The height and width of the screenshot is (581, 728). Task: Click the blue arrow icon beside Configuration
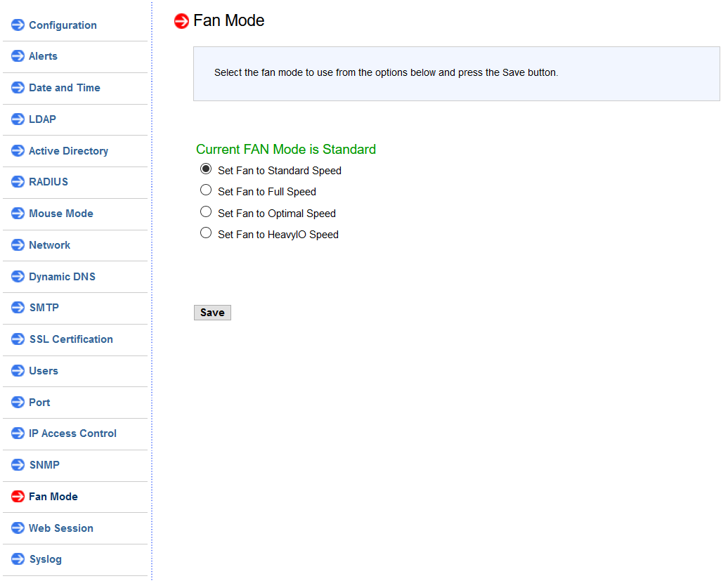[18, 25]
